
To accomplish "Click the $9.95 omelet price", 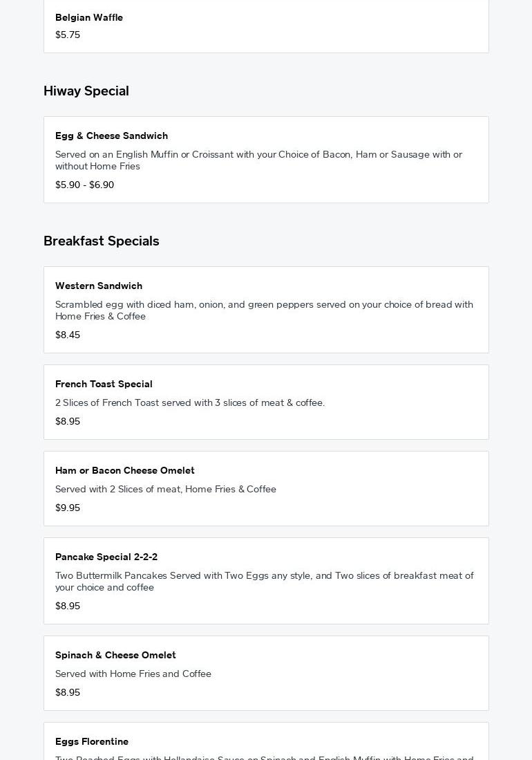I will pos(68,508).
